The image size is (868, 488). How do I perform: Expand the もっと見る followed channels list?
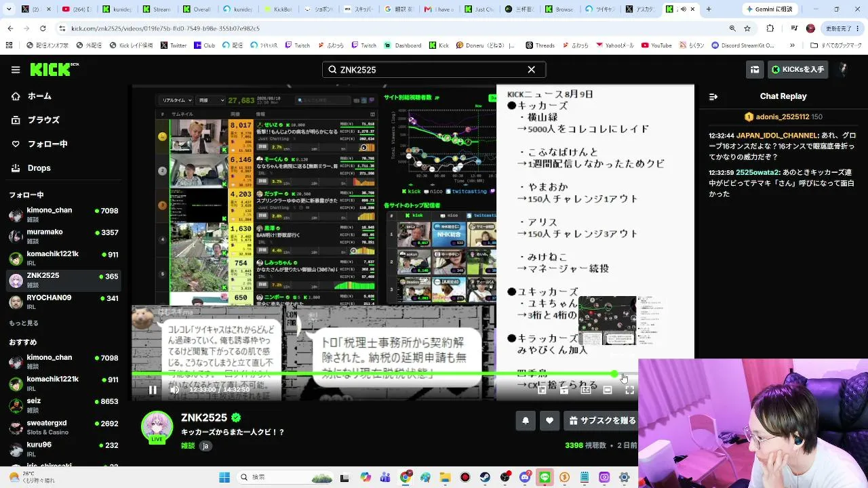click(x=24, y=323)
